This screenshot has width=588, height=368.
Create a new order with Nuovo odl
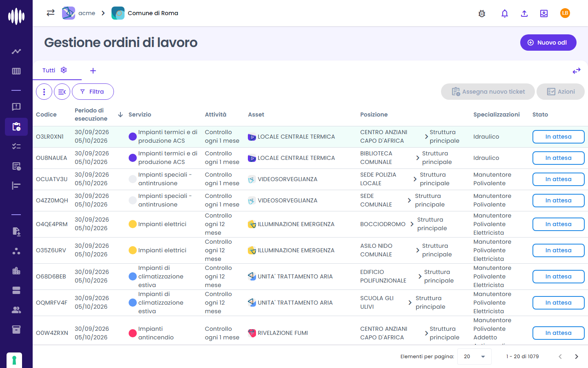(x=548, y=43)
